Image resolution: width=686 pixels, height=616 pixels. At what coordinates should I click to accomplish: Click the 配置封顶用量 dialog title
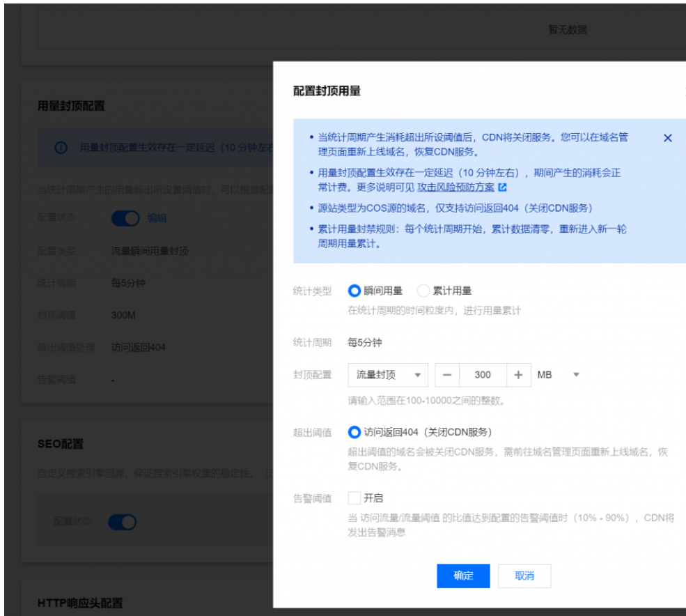pyautogui.click(x=327, y=91)
